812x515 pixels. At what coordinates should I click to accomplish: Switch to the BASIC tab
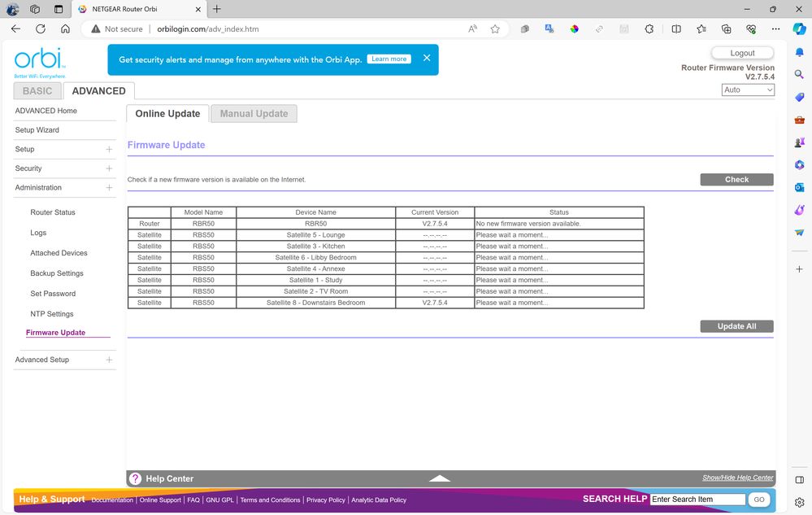click(37, 91)
